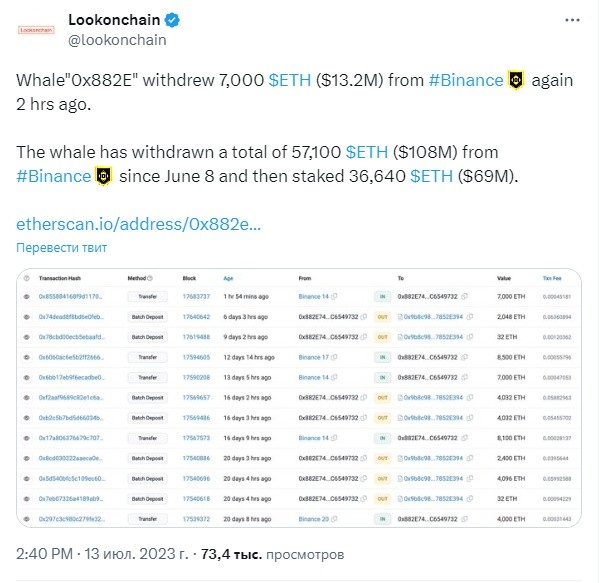Screen dimensions: 600x583
Task: Click Перевести твит to translate
Action: pyautogui.click(x=61, y=248)
